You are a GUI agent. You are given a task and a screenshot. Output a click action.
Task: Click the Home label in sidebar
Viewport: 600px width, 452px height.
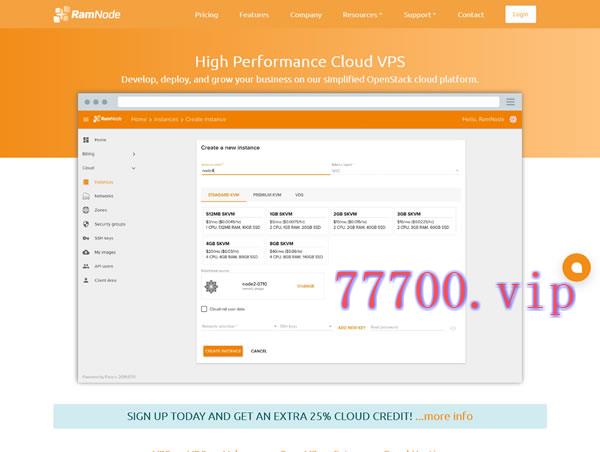(101, 140)
